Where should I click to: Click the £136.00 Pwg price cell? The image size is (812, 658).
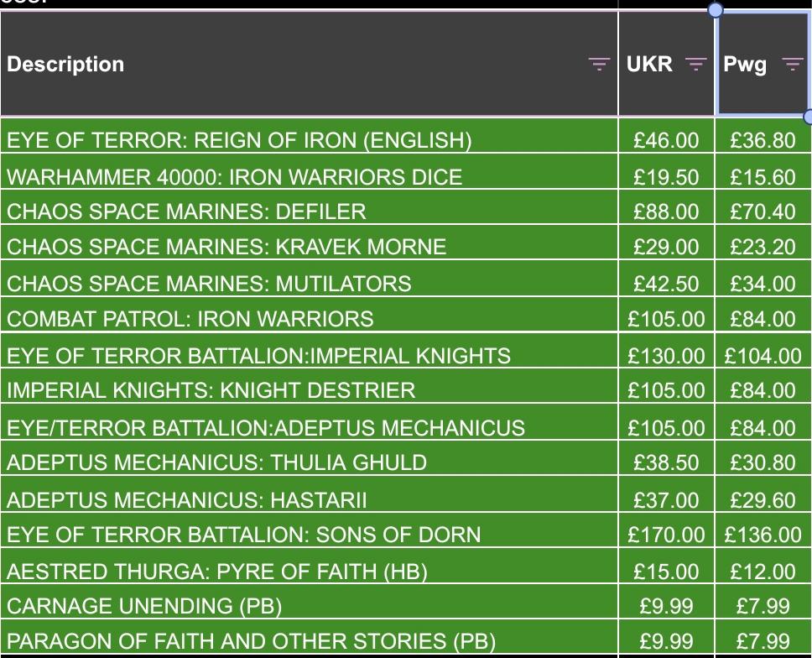tap(763, 535)
